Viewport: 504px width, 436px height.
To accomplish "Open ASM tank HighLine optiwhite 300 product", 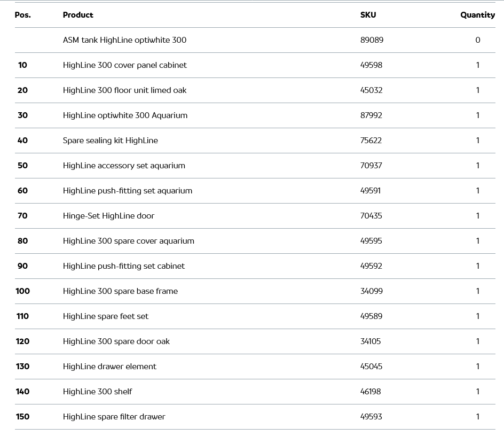I will point(124,40).
